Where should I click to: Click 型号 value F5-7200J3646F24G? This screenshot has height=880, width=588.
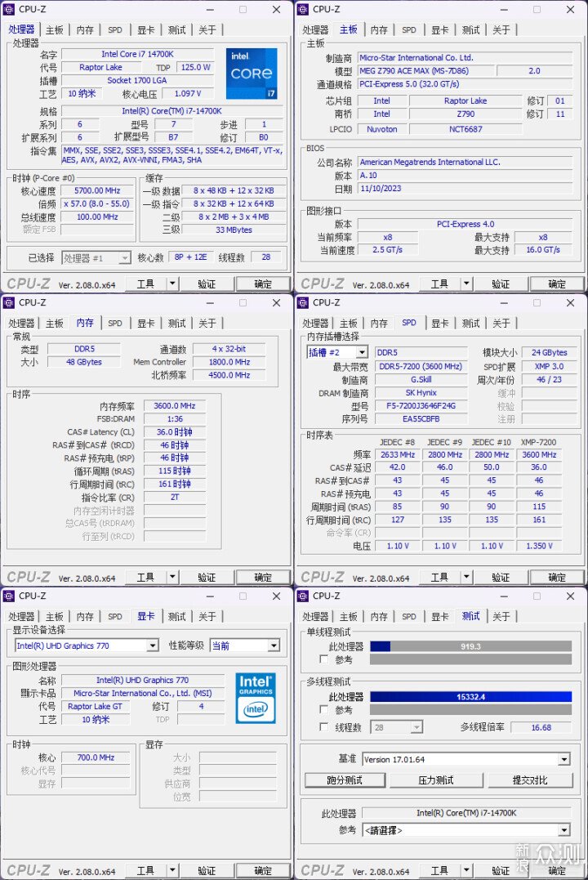coord(421,406)
